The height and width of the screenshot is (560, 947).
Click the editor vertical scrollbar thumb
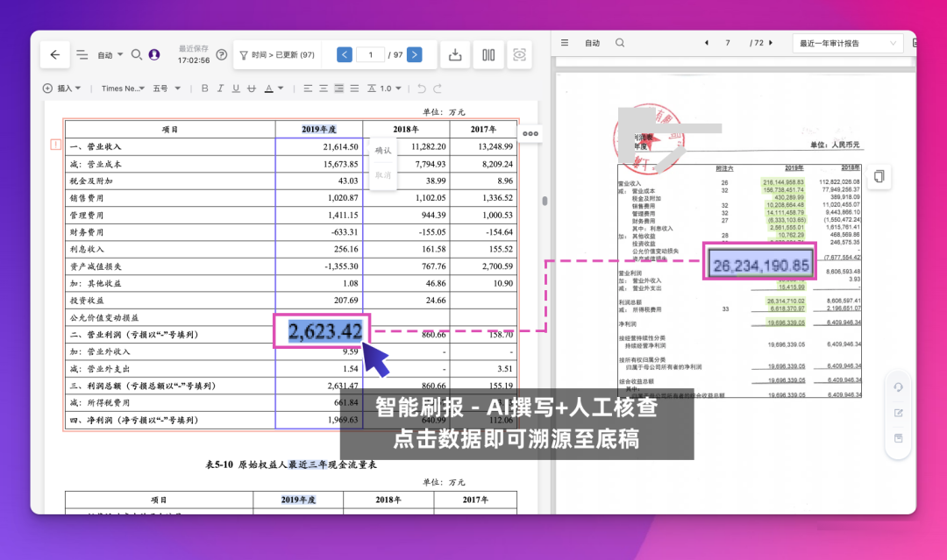pyautogui.click(x=545, y=201)
